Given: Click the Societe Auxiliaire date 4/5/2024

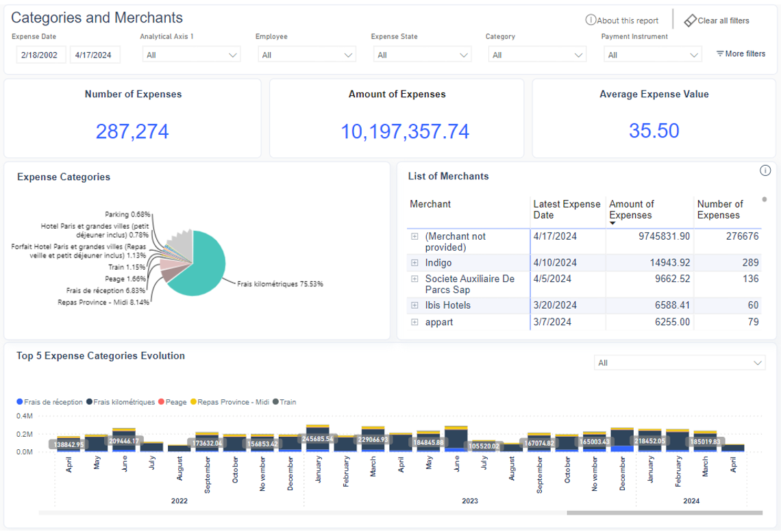Looking at the screenshot, I should tap(552, 279).
